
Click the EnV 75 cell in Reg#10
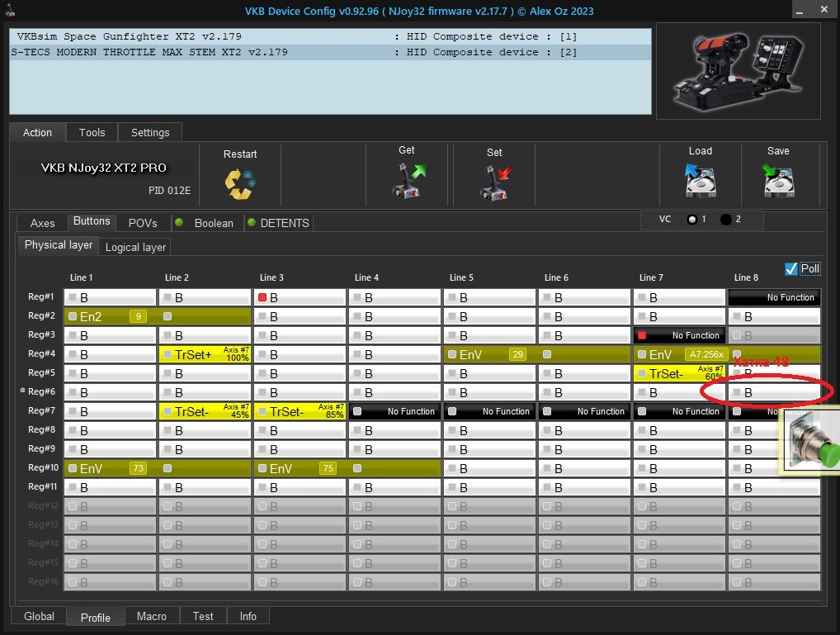tap(347, 468)
